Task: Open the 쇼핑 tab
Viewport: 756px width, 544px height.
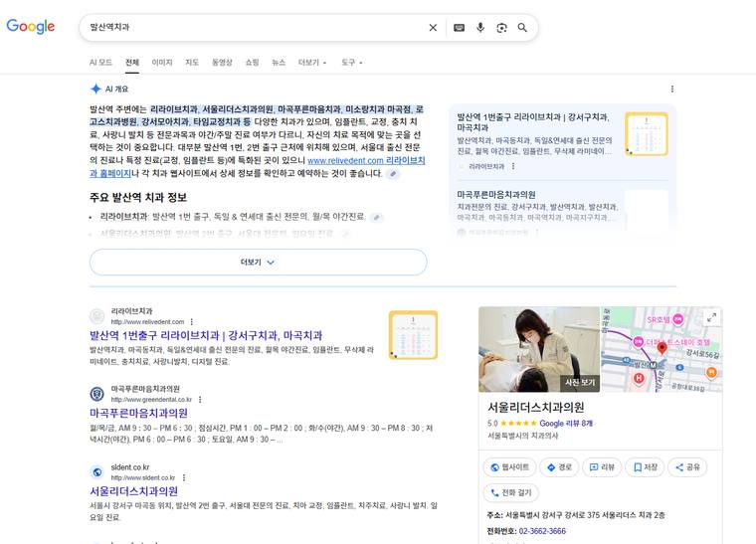Action: (x=252, y=63)
